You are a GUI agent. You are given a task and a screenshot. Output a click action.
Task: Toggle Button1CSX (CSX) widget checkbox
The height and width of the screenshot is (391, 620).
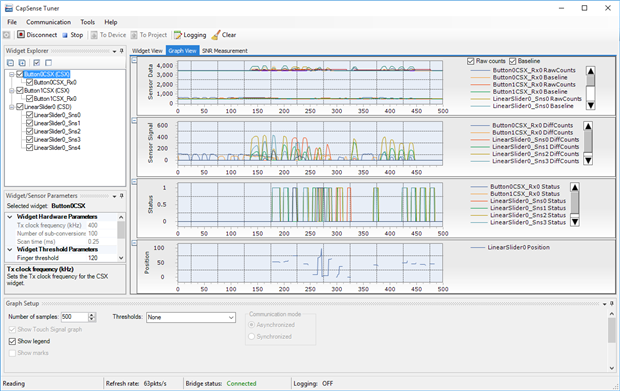pyautogui.click(x=20, y=91)
